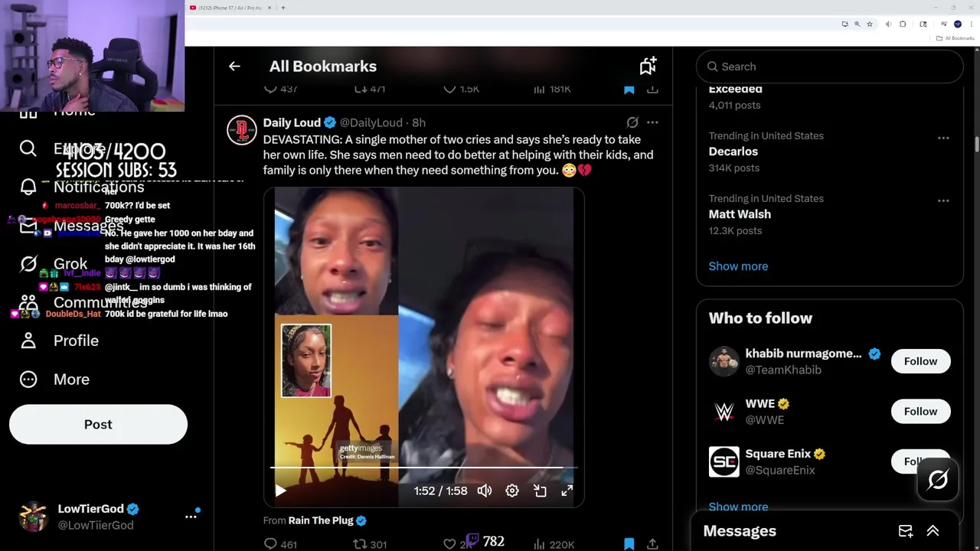980x551 pixels.
Task: Share the Daily Loud post
Action: click(652, 544)
